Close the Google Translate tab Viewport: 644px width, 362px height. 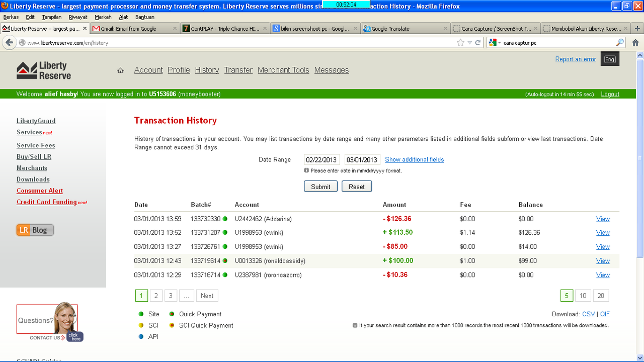445,29
